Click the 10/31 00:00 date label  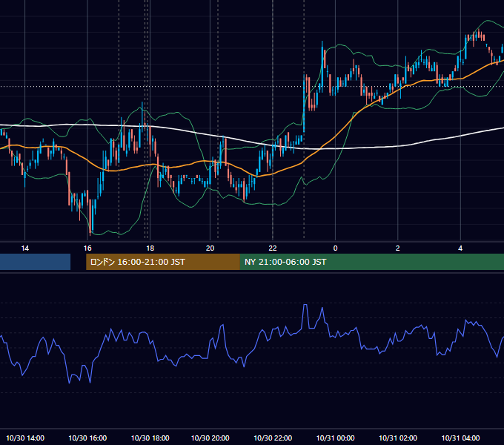tap(335, 438)
